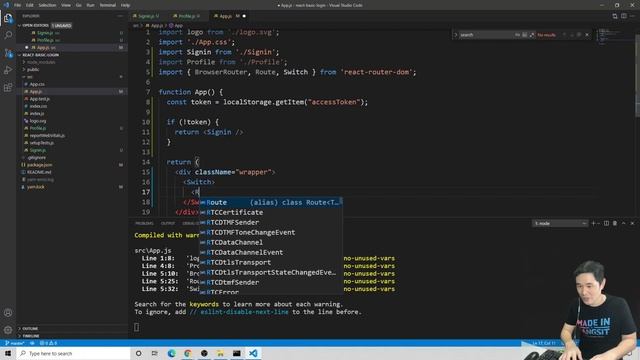Open the Accounts menu in the activity bar
This screenshot has height=360, width=640.
[x=8, y=313]
